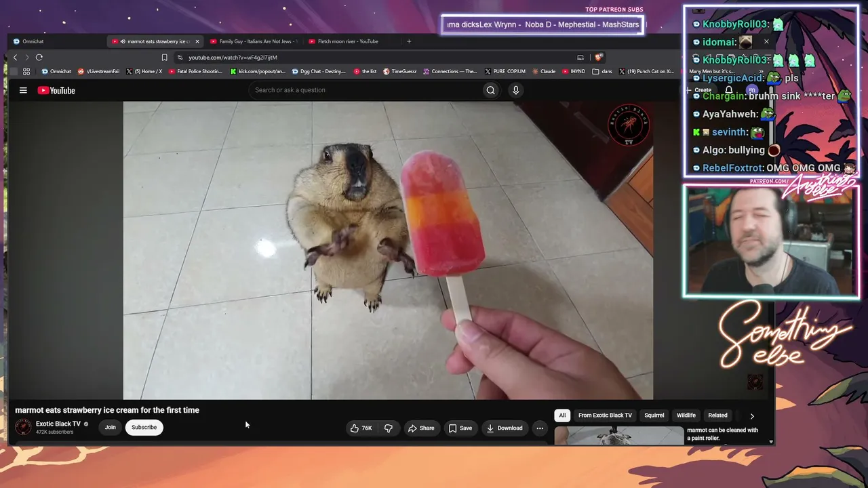Open the Claude bookmark
The width and height of the screenshot is (868, 488).
pos(544,71)
